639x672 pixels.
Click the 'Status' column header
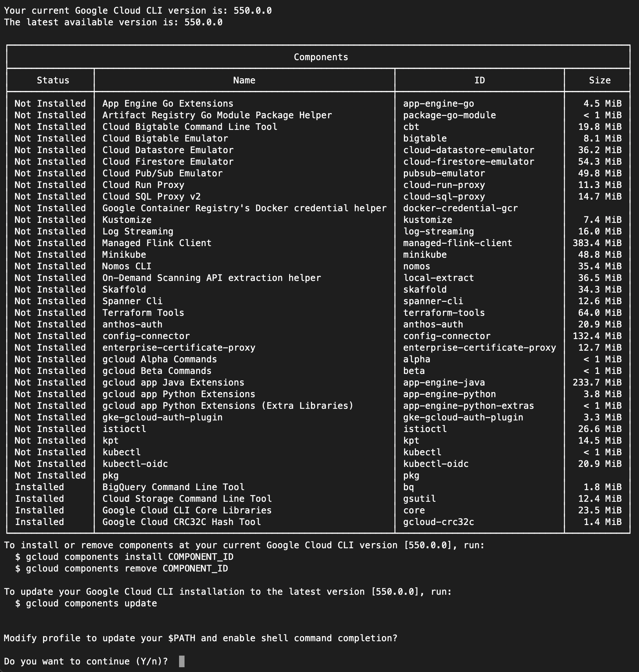click(53, 80)
